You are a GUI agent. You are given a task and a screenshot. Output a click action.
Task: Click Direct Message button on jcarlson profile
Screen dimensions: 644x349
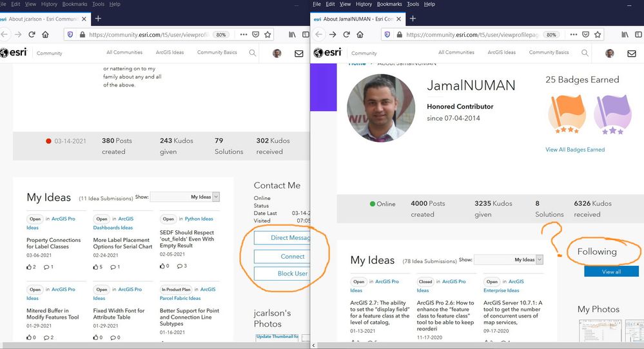282,237
